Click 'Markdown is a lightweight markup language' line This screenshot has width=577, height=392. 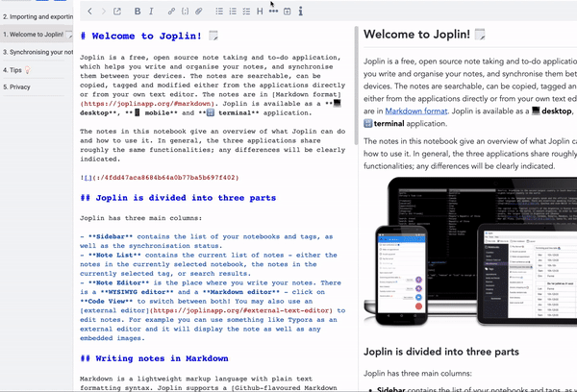196,379
